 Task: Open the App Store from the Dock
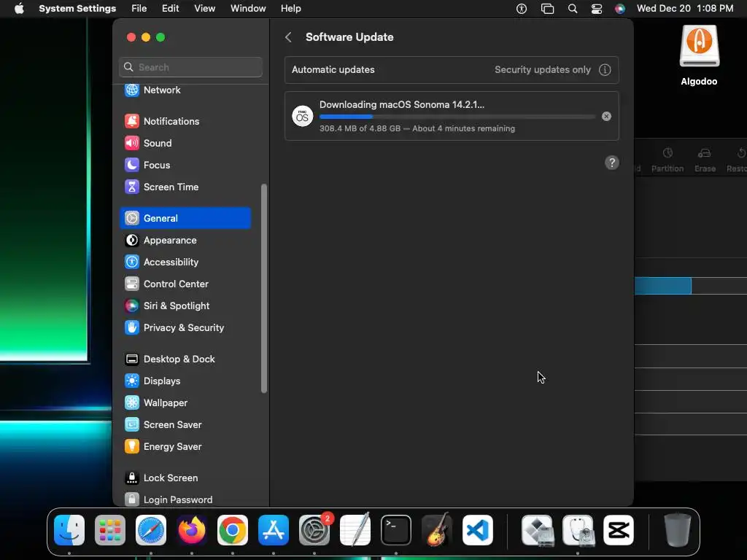click(x=274, y=530)
